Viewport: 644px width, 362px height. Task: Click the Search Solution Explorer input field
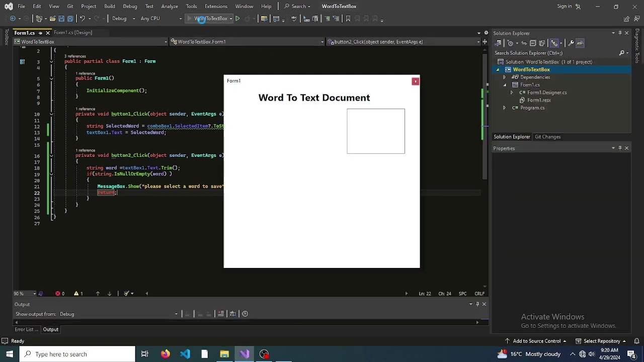click(x=555, y=53)
